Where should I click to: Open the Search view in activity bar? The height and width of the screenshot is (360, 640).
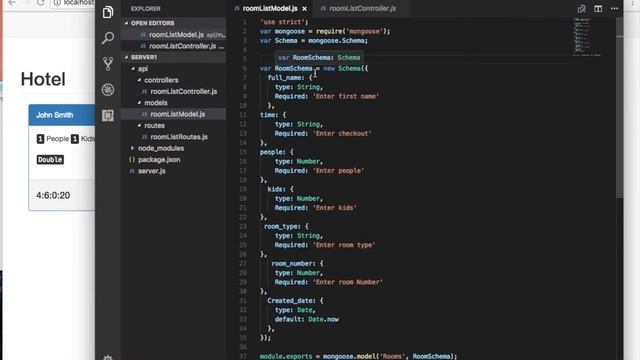(108, 38)
